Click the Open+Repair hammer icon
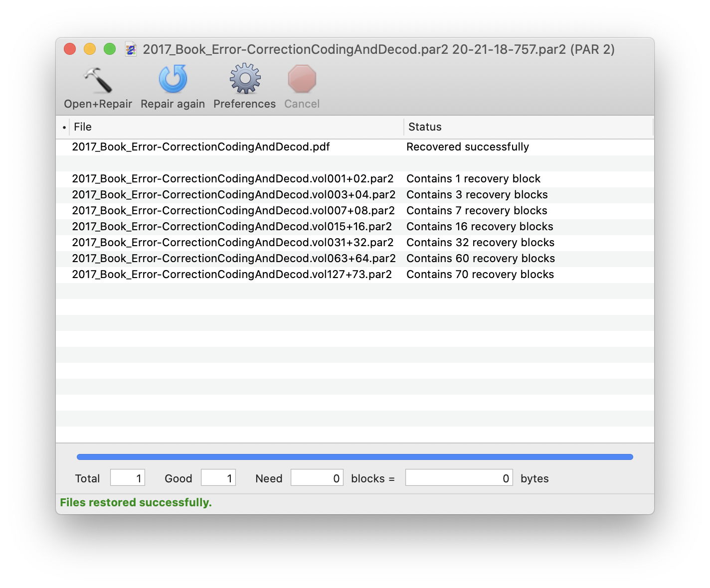This screenshot has width=710, height=588. (x=98, y=80)
